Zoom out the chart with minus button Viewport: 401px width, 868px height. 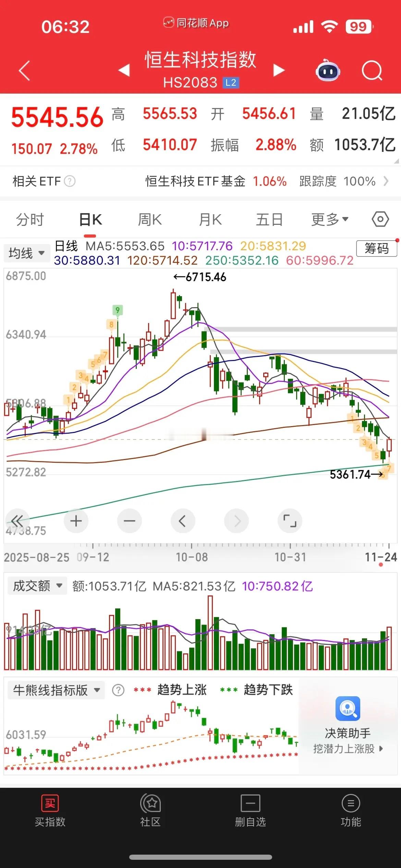pos(130,521)
